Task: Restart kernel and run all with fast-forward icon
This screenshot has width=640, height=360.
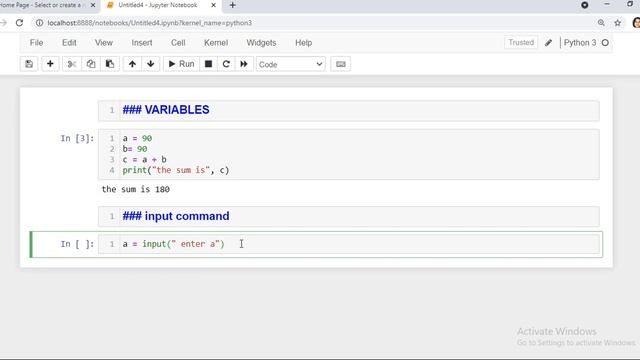Action: [x=244, y=64]
